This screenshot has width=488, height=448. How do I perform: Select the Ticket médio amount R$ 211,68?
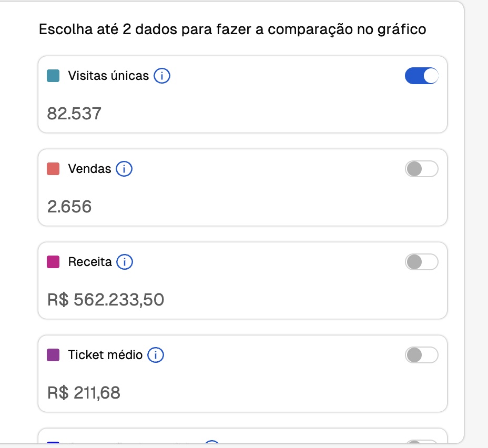pos(84,393)
